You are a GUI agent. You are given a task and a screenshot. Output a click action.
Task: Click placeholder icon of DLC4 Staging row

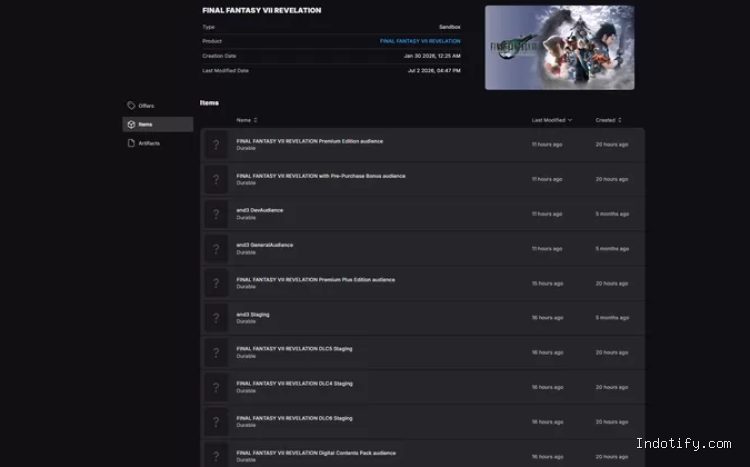[x=216, y=387]
